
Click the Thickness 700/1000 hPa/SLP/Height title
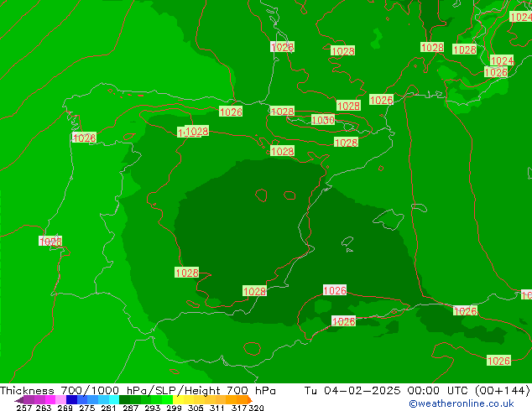click(138, 390)
